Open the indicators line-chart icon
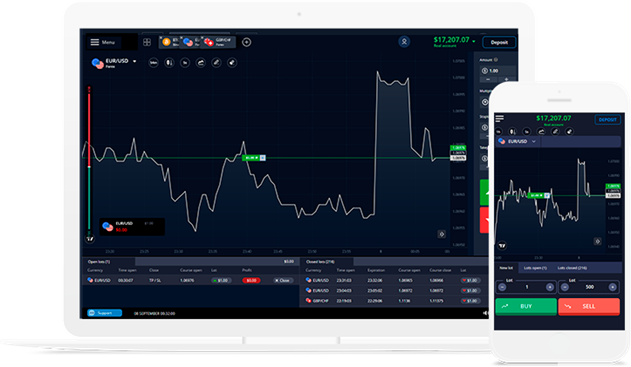The width and height of the screenshot is (631, 367). pos(200,63)
